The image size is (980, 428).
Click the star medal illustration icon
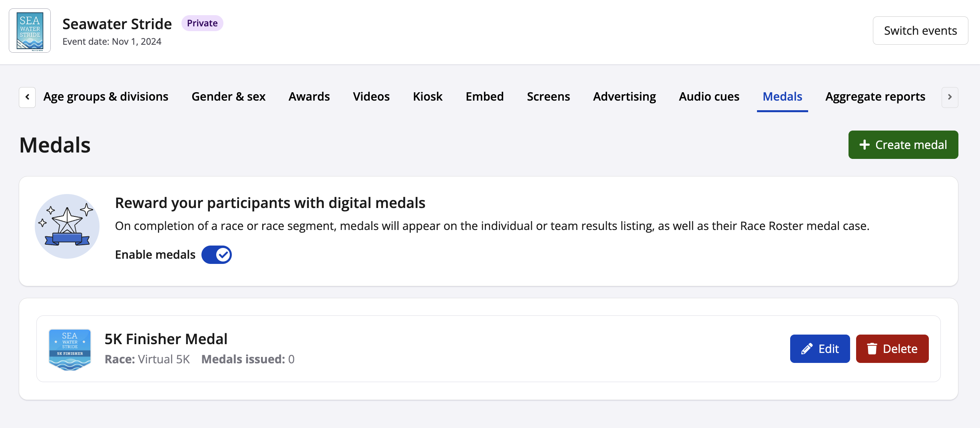coord(67,226)
